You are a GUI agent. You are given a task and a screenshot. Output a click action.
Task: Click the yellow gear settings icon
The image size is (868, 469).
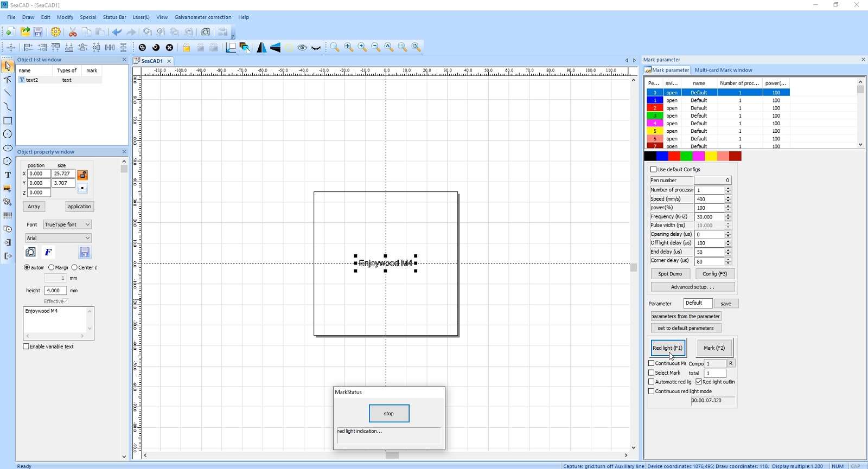click(55, 32)
